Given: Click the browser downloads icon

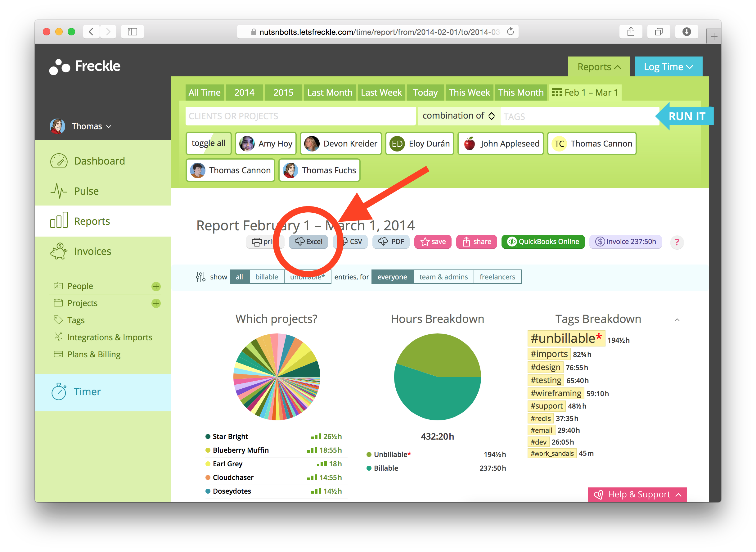Looking at the screenshot, I should pos(686,32).
